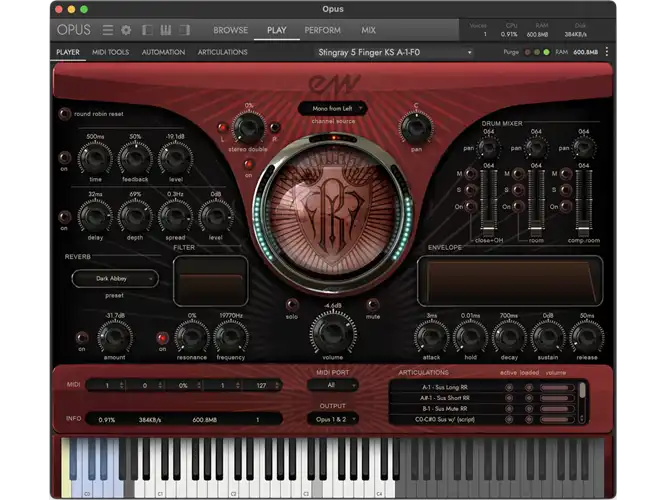Click the close+OH pan knob

[488, 148]
